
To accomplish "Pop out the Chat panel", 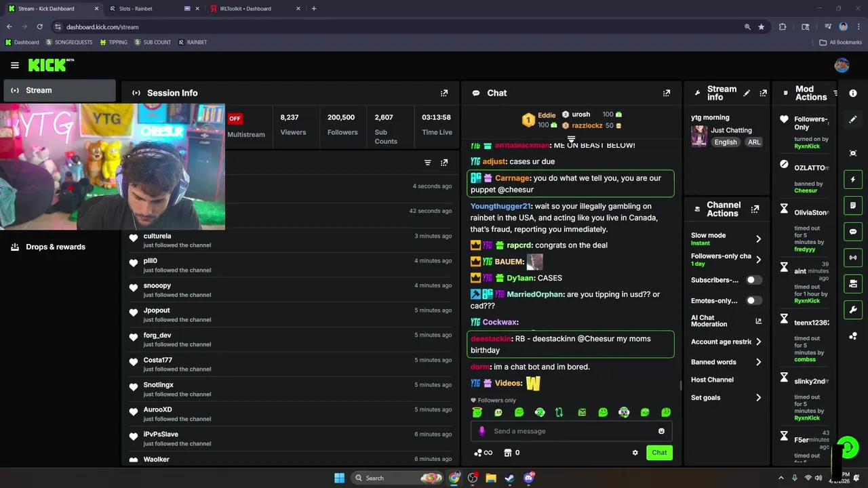I will pyautogui.click(x=667, y=93).
